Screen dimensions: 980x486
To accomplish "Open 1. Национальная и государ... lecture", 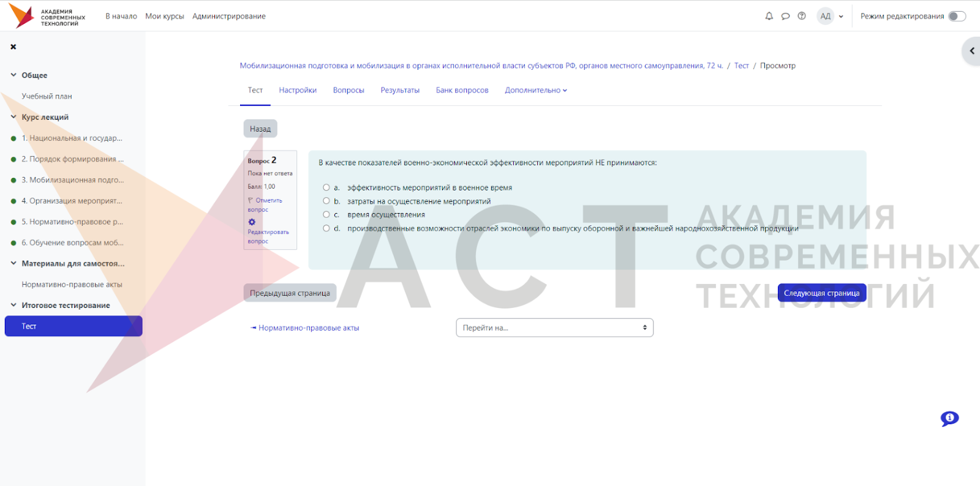I will 72,138.
